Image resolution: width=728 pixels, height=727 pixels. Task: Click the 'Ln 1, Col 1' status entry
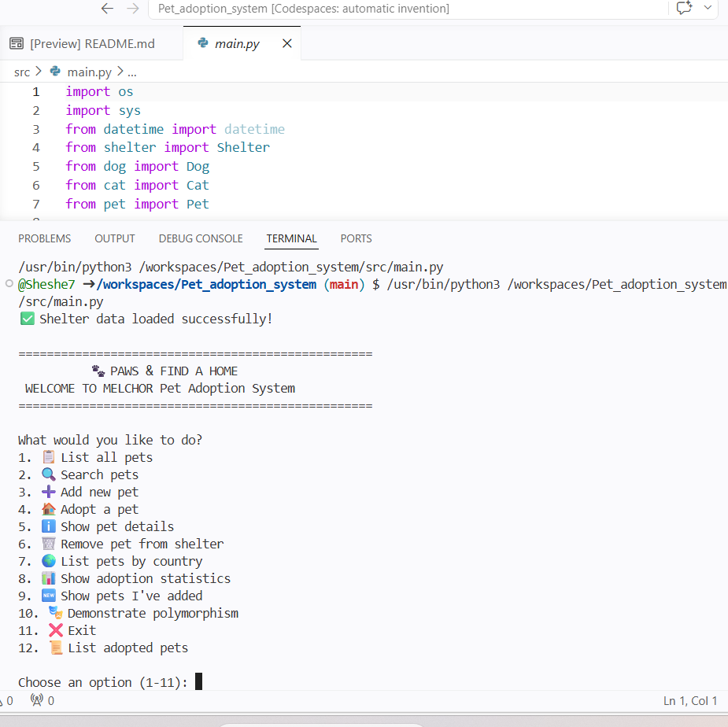click(x=690, y=700)
